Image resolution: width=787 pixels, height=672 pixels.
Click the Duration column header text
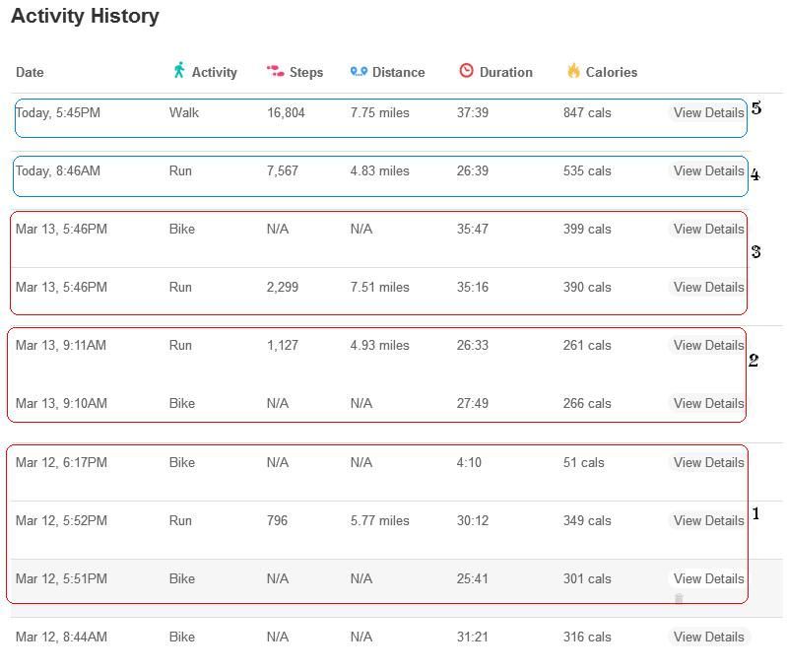(x=505, y=72)
